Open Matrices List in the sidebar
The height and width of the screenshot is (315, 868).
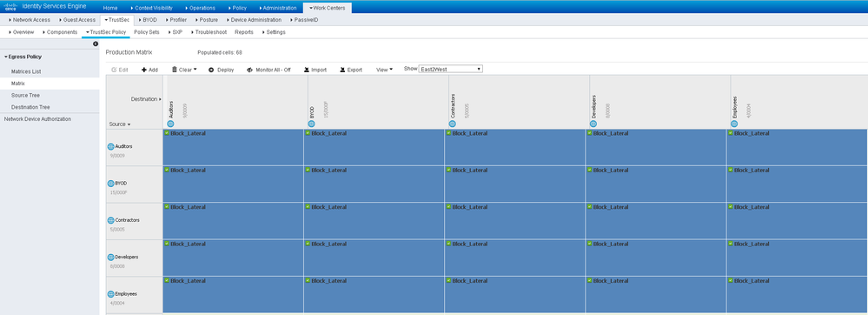[26, 71]
